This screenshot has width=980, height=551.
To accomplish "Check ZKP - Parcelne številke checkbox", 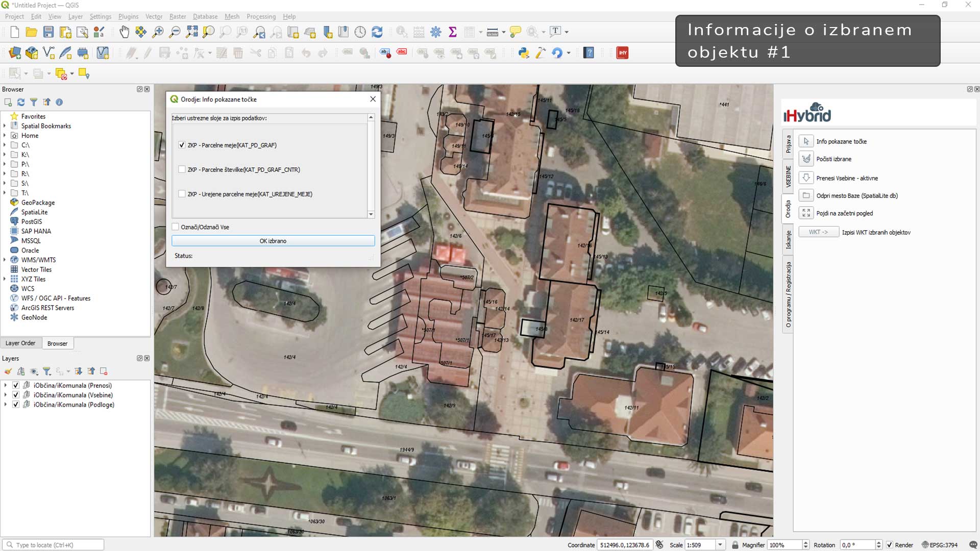I will click(x=182, y=169).
